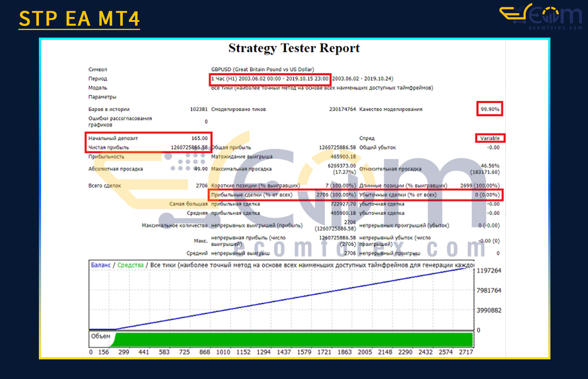The width and height of the screenshot is (588, 379).
Task: Click 'непрерывных выигрышей (прибыль)' label
Action: (x=256, y=225)
